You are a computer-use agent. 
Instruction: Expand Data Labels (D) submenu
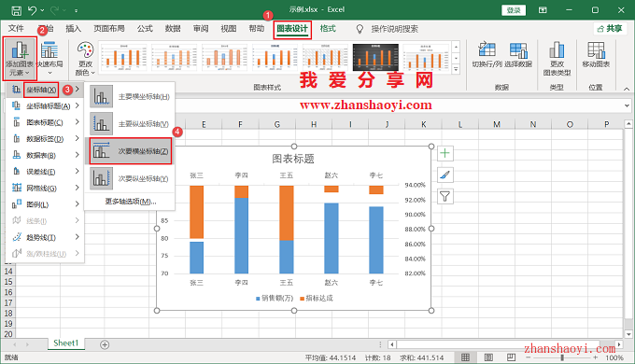click(x=45, y=139)
